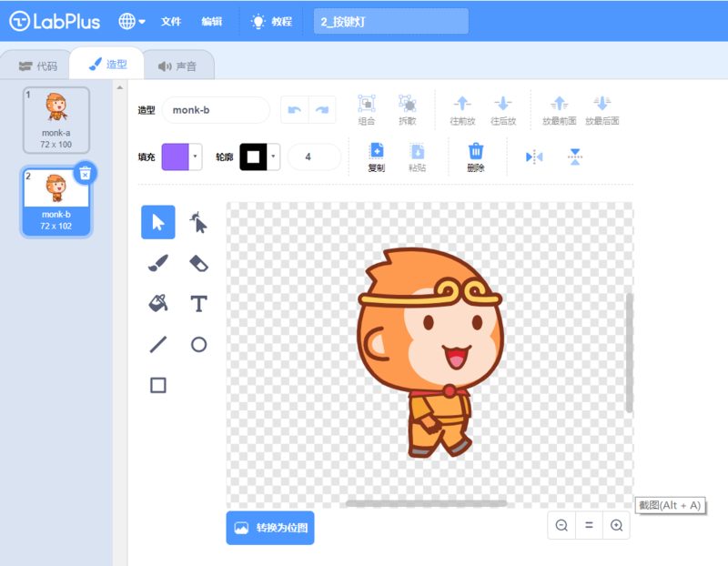This screenshot has width=728, height=566.
Task: Select the monk-b costume thumbnail
Action: point(56,201)
